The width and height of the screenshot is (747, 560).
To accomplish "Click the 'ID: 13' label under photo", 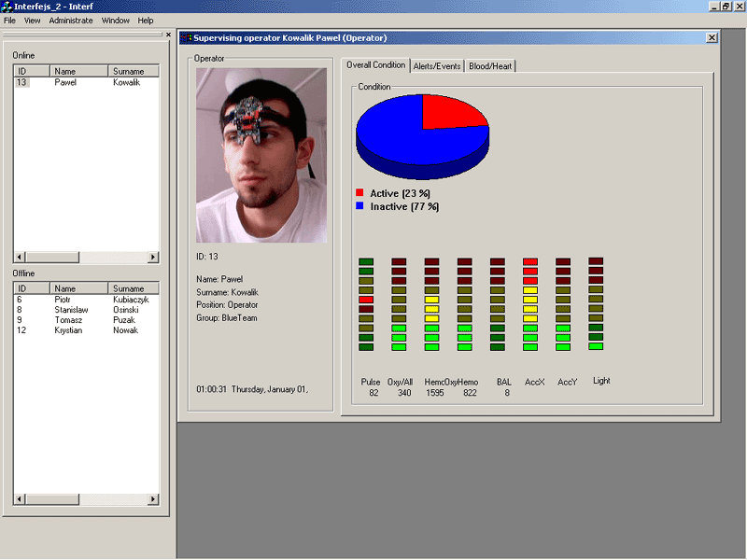I will [206, 257].
